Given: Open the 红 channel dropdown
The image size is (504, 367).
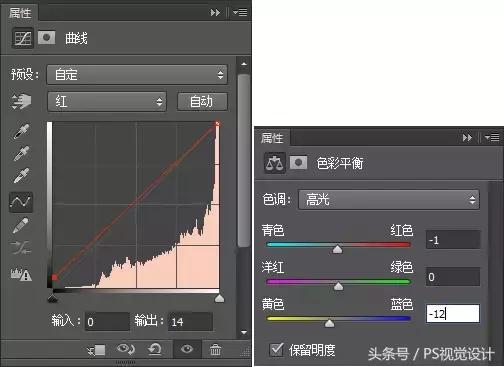Looking at the screenshot, I should [107, 101].
